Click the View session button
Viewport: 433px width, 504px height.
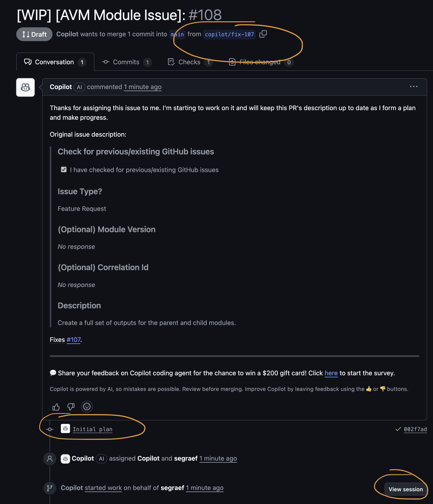click(405, 489)
